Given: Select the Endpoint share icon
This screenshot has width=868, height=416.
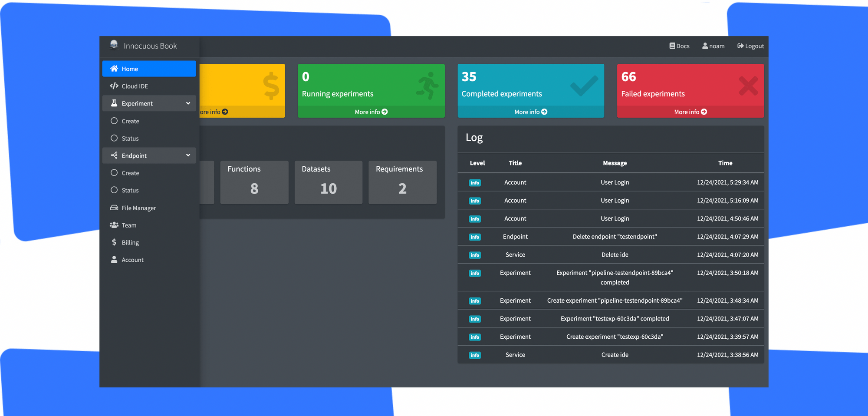Looking at the screenshot, I should click(114, 155).
